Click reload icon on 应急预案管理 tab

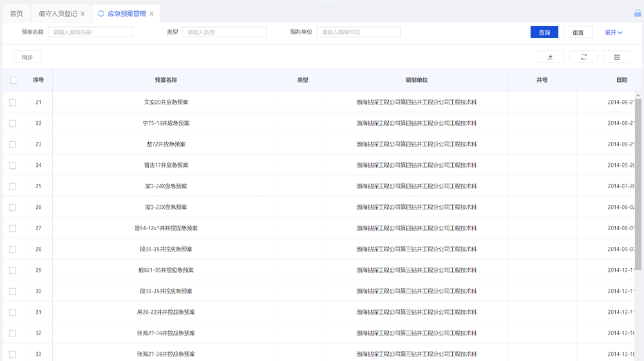pos(101,14)
